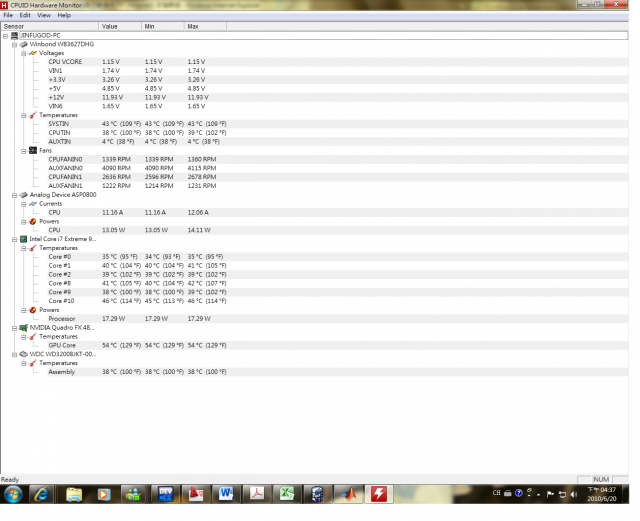The width and height of the screenshot is (640, 521).
Task: Select the +12V voltage row
Action: pyautogui.click(x=338, y=98)
